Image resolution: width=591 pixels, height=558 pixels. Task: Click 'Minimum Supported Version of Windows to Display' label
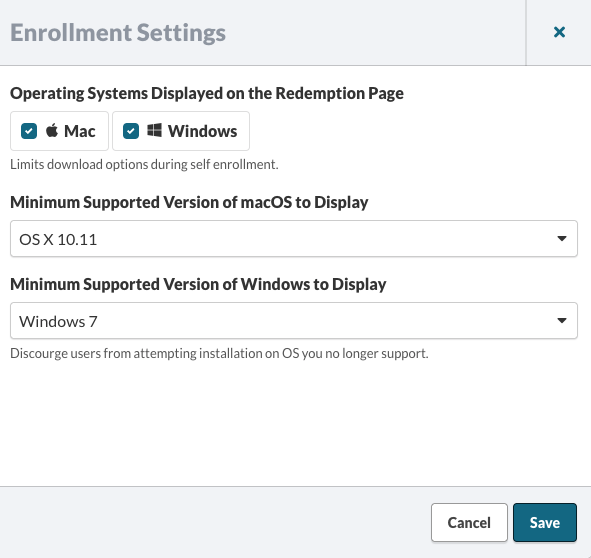point(198,284)
